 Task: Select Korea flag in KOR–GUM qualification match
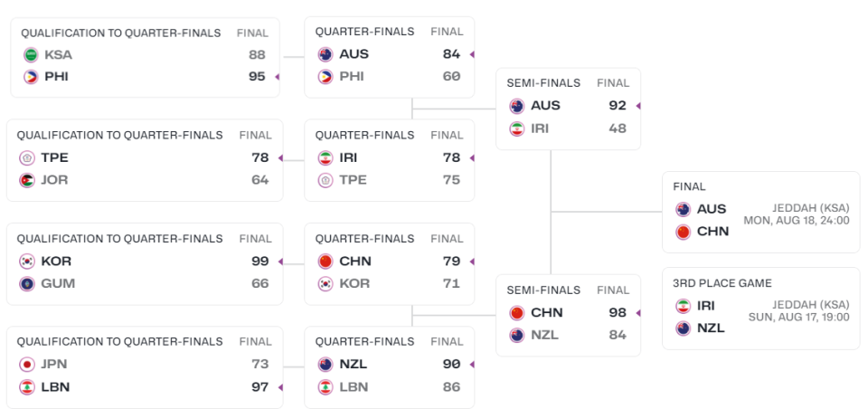[27, 262]
